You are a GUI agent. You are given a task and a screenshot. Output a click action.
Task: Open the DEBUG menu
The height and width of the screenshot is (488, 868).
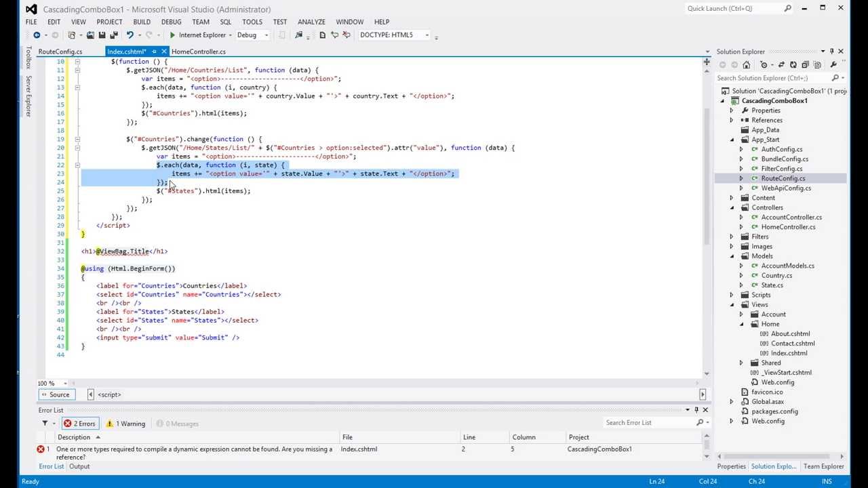pos(171,22)
